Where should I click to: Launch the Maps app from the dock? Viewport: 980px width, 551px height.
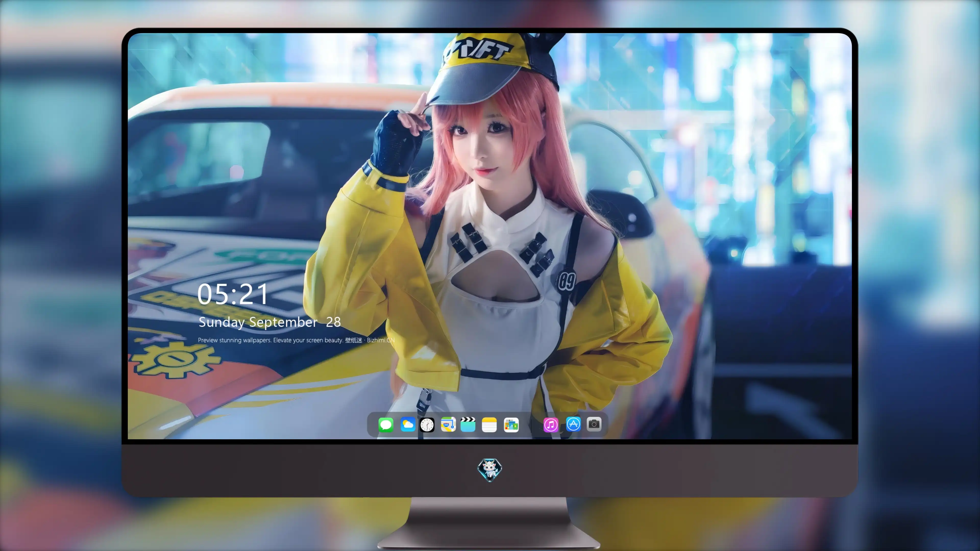point(448,424)
